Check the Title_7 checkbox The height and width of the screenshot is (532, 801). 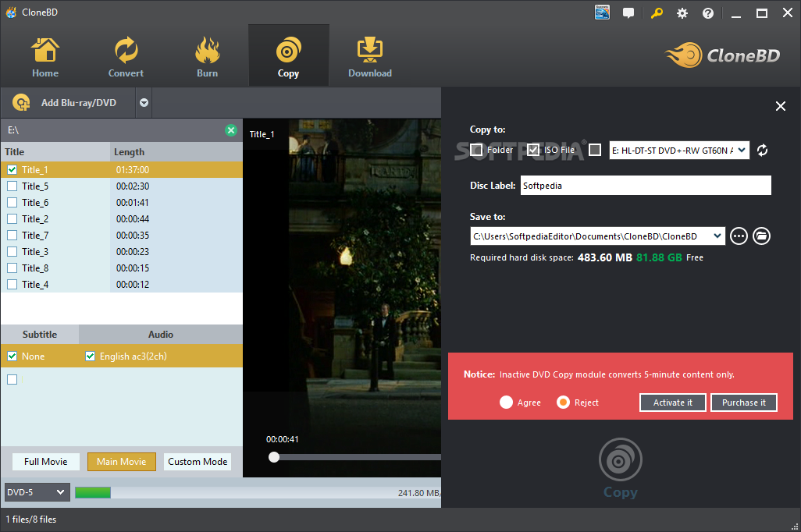click(12, 235)
